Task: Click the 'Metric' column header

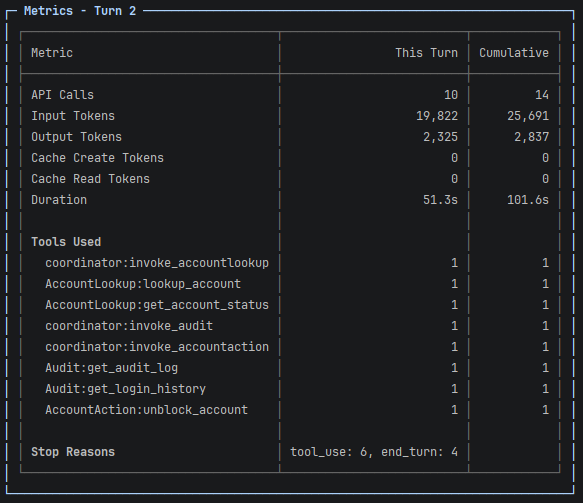Action: pos(52,53)
